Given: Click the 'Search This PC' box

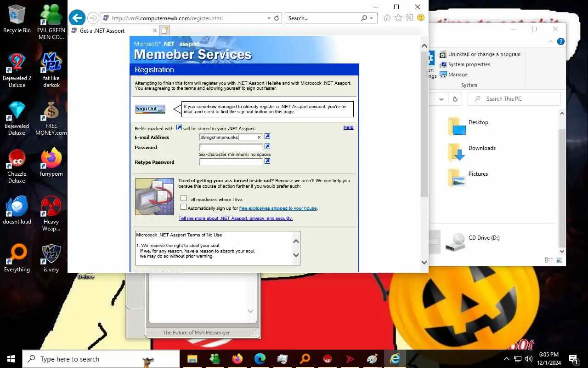Looking at the screenshot, I should 514,99.
